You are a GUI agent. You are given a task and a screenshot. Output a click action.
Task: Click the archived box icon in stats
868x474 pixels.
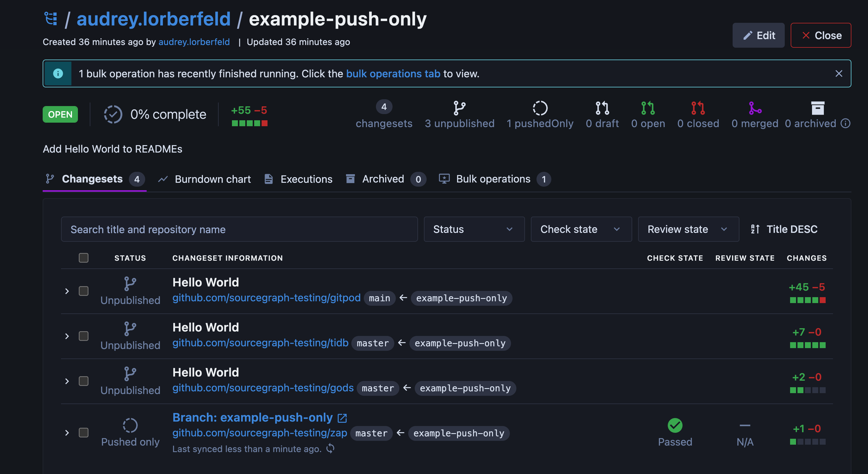tap(817, 108)
